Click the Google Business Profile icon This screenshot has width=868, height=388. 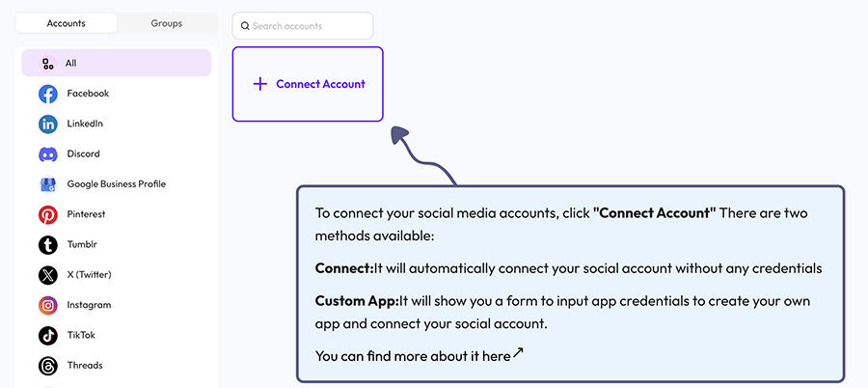[48, 184]
